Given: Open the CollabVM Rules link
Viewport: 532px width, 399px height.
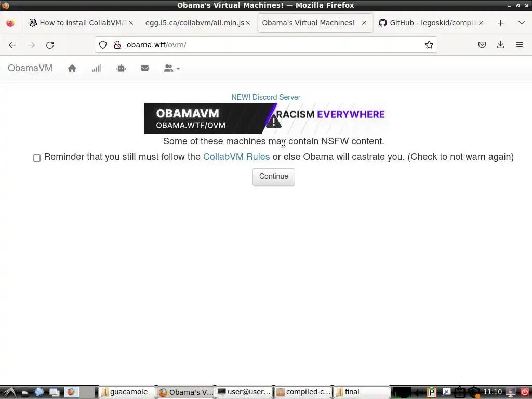Looking at the screenshot, I should tap(236, 157).
